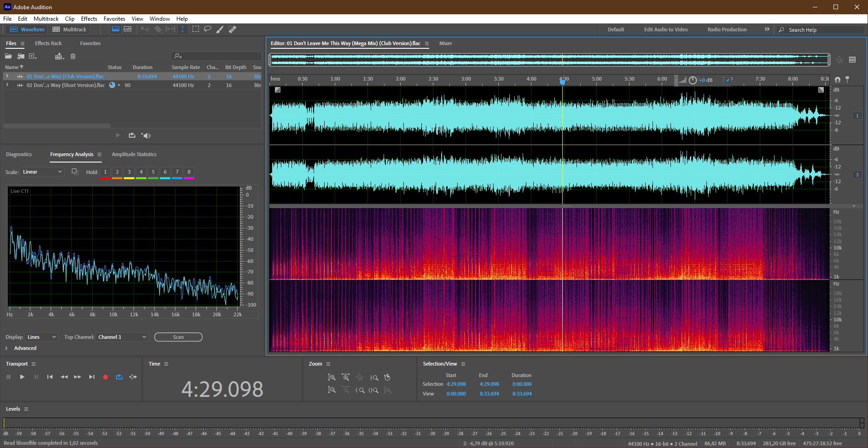Expand the Advanced section
The height and width of the screenshot is (448, 868).
6,348
